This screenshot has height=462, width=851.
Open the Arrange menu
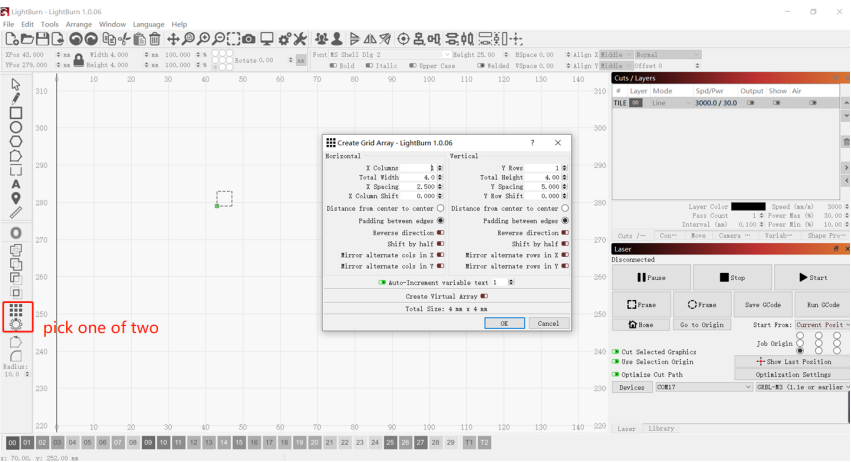tap(79, 24)
